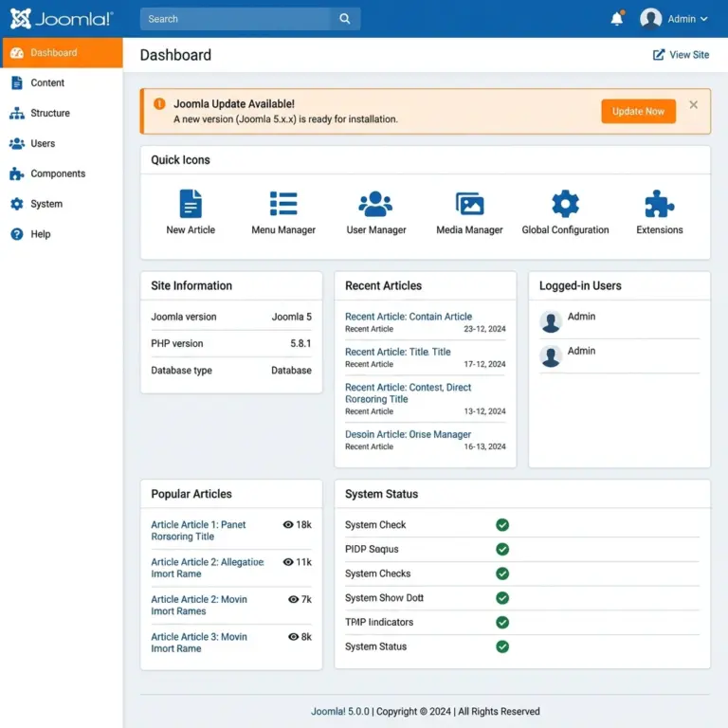Image resolution: width=728 pixels, height=728 pixels.
Task: Click the PHP version value '5.8.1'
Action: point(300,343)
